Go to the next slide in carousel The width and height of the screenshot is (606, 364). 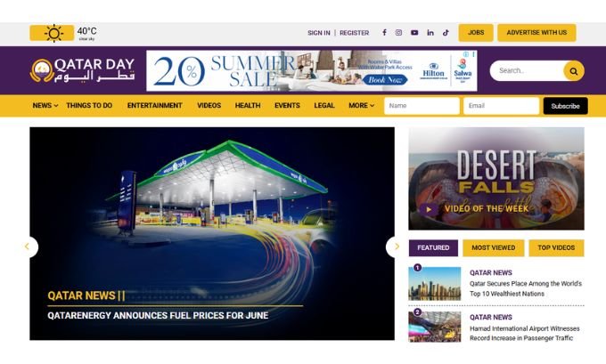397,247
